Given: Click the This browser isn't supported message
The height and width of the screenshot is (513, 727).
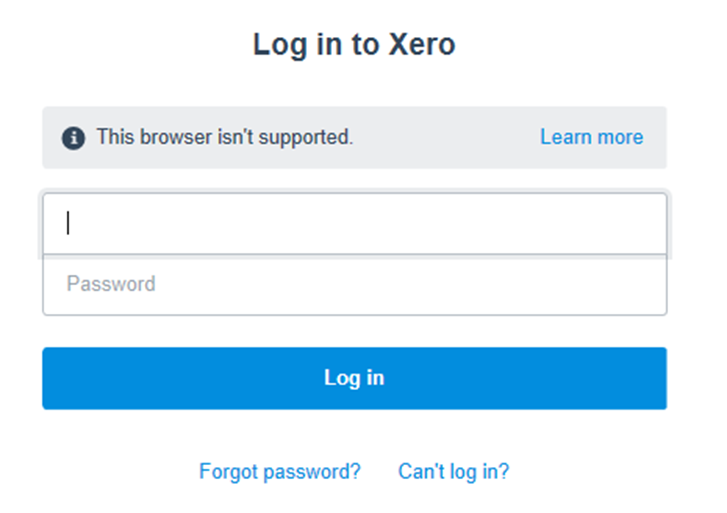Looking at the screenshot, I should point(224,137).
